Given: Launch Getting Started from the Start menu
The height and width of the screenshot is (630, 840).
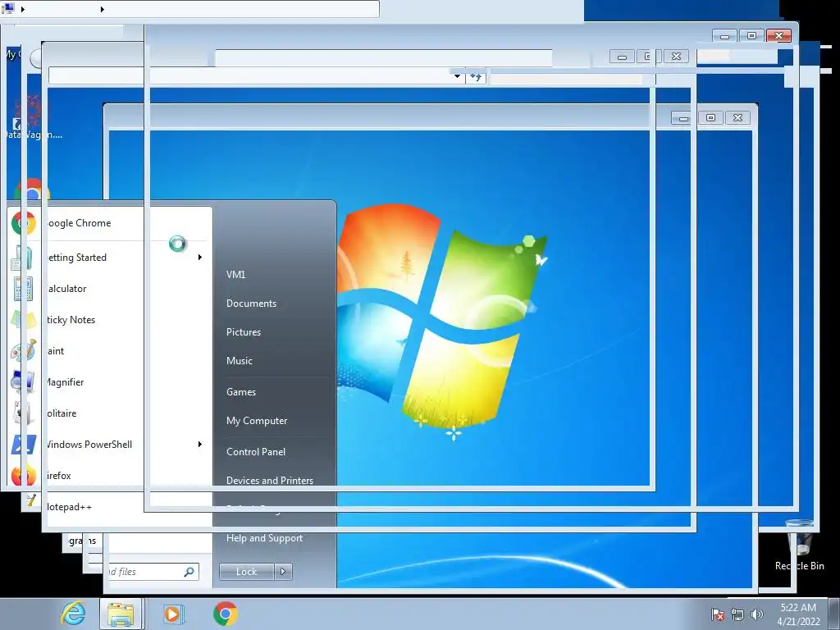Looking at the screenshot, I should coord(110,258).
